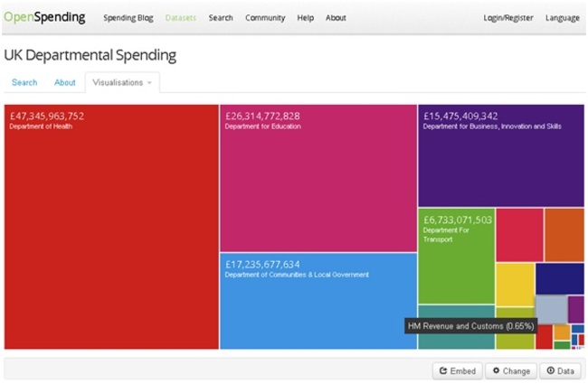This screenshot has width=588, height=384.
Task: Expand the Visualisations tab dropdown arrow
Action: (149, 83)
